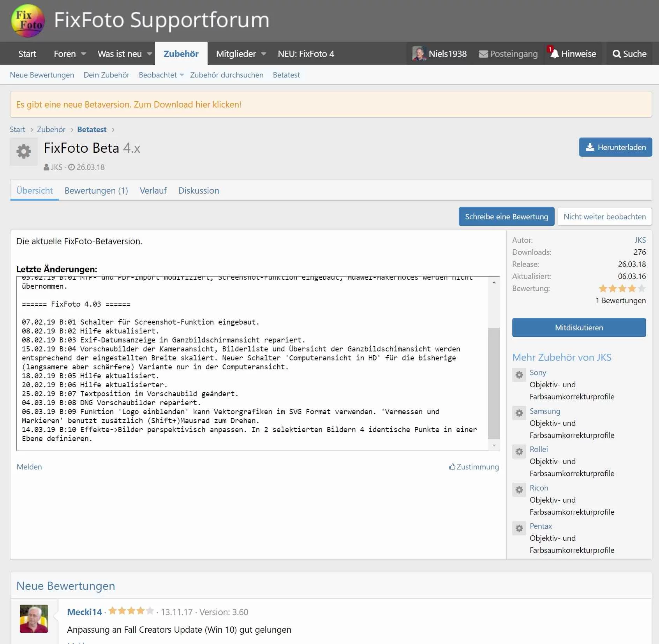This screenshot has height=644, width=659.
Task: Open the Samsung resource link
Action: coord(545,411)
